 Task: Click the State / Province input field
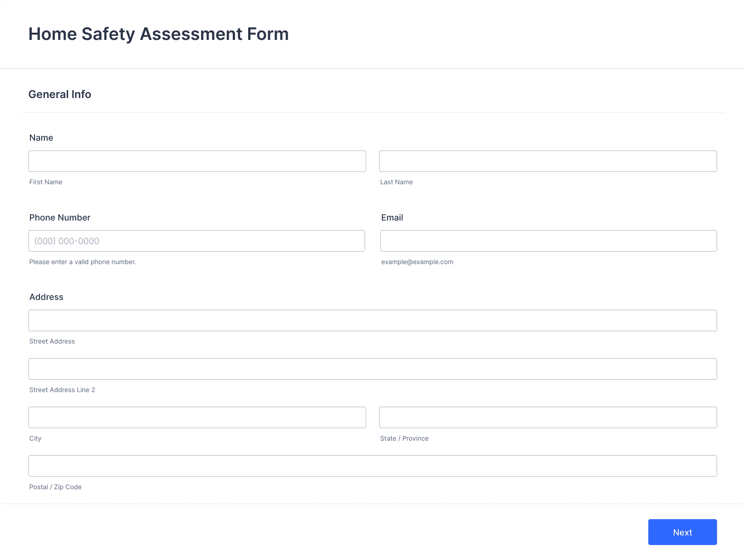pyautogui.click(x=548, y=418)
